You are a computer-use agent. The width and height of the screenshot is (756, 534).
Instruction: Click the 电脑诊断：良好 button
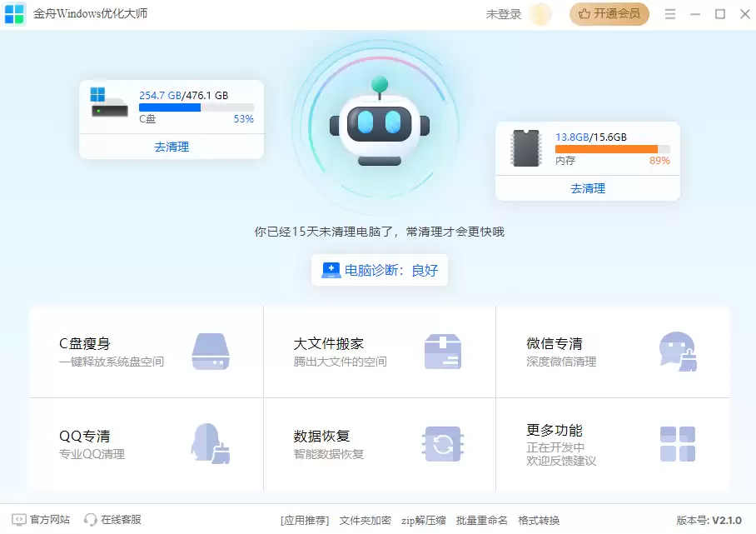pyautogui.click(x=380, y=270)
